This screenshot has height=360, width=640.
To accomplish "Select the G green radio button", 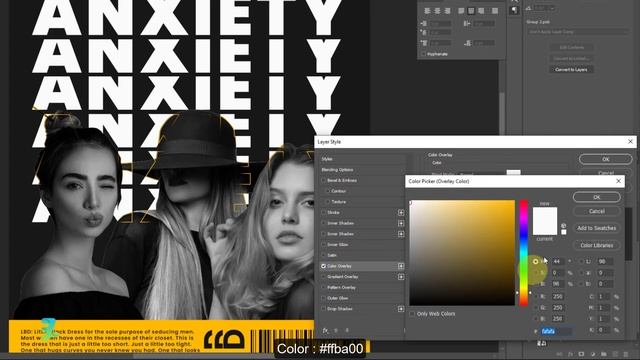I will [536, 308].
